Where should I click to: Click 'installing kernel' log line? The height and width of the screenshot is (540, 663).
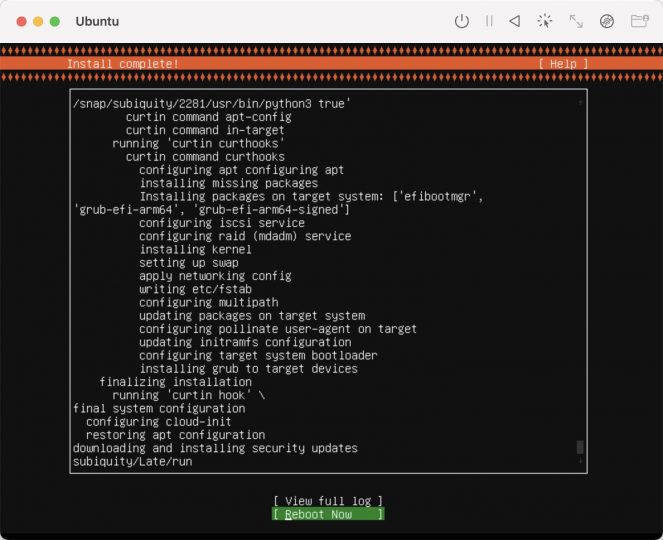tap(195, 249)
